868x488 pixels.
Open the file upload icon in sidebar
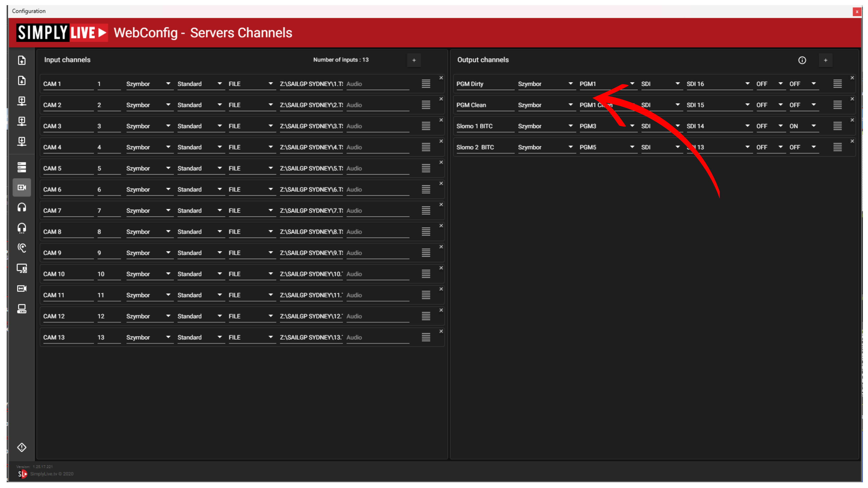[x=21, y=60]
